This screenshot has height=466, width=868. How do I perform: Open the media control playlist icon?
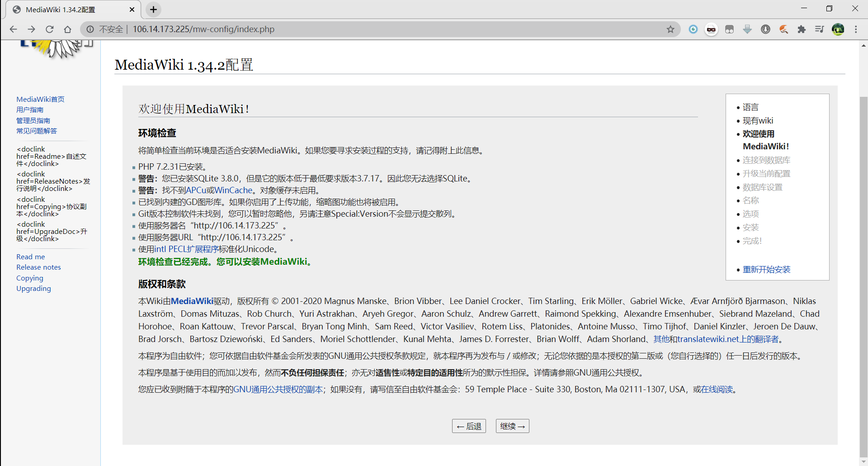coord(820,29)
